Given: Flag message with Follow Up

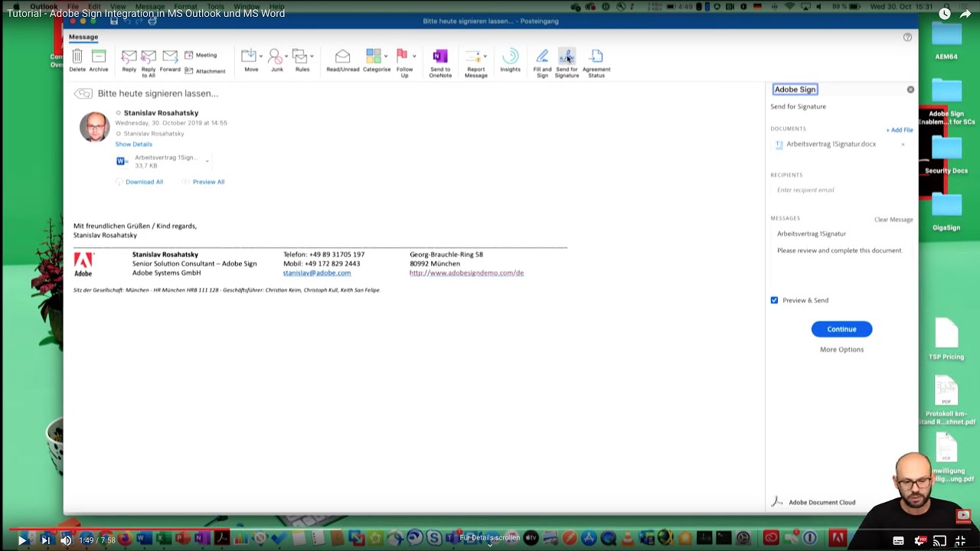Looking at the screenshot, I should 404,63.
